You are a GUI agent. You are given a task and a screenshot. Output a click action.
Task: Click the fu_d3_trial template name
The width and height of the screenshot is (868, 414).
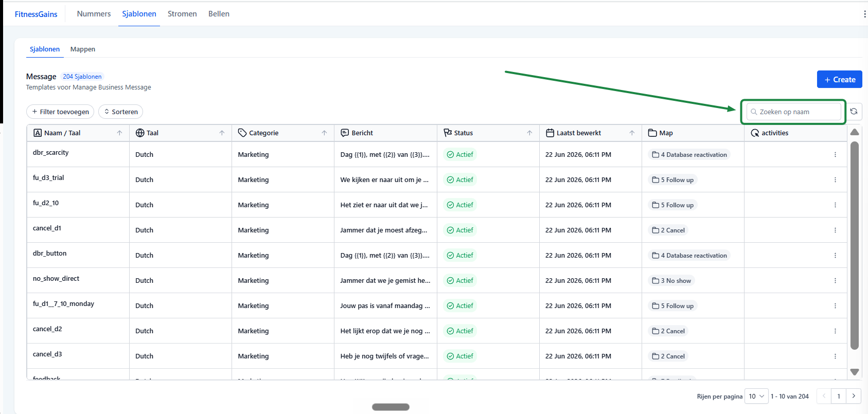tap(48, 177)
